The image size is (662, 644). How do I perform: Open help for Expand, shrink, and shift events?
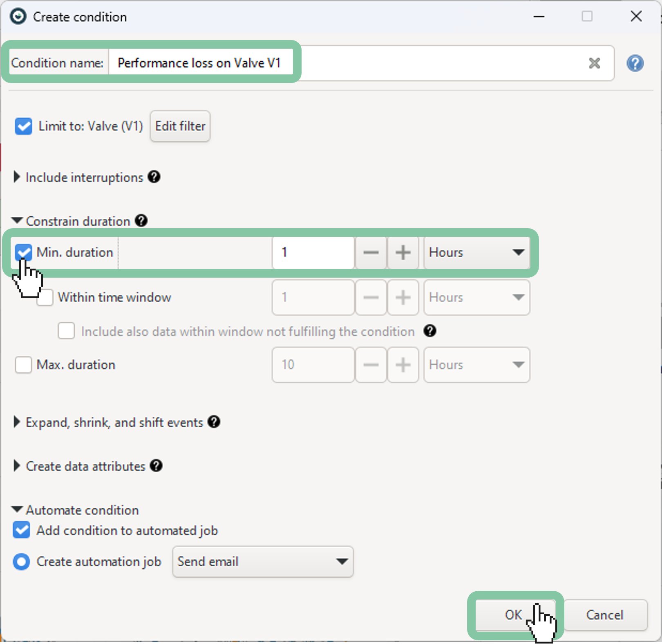(x=214, y=422)
